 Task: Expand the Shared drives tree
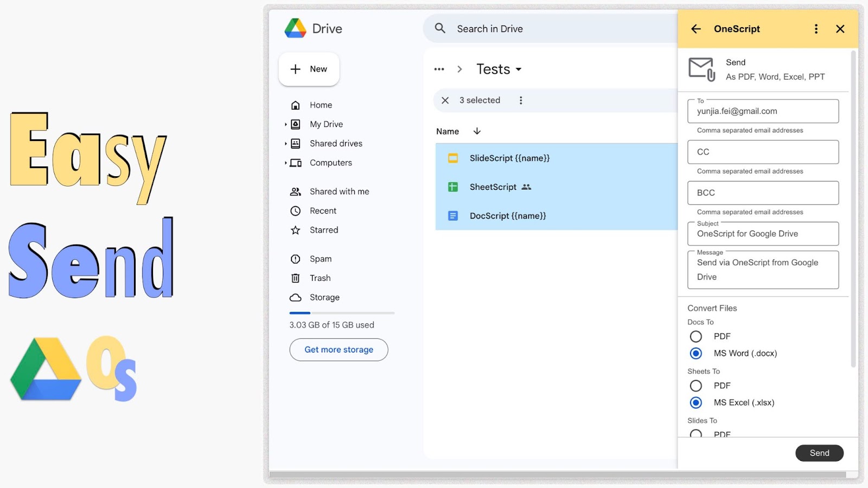pyautogui.click(x=286, y=144)
